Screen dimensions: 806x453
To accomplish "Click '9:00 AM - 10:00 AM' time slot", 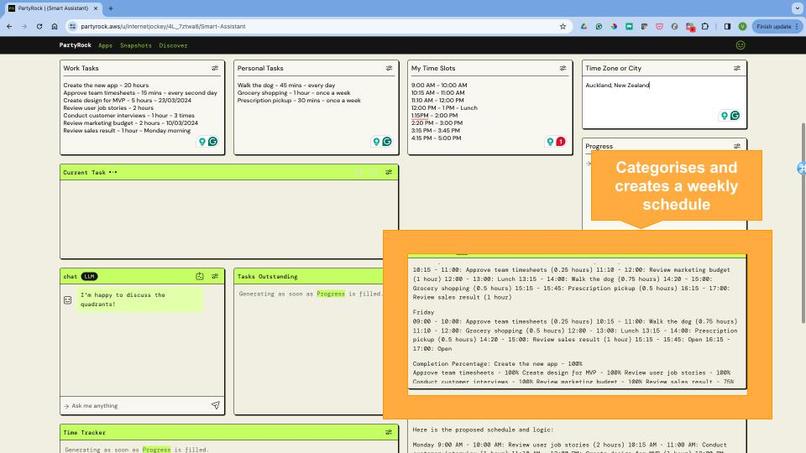I will (439, 85).
